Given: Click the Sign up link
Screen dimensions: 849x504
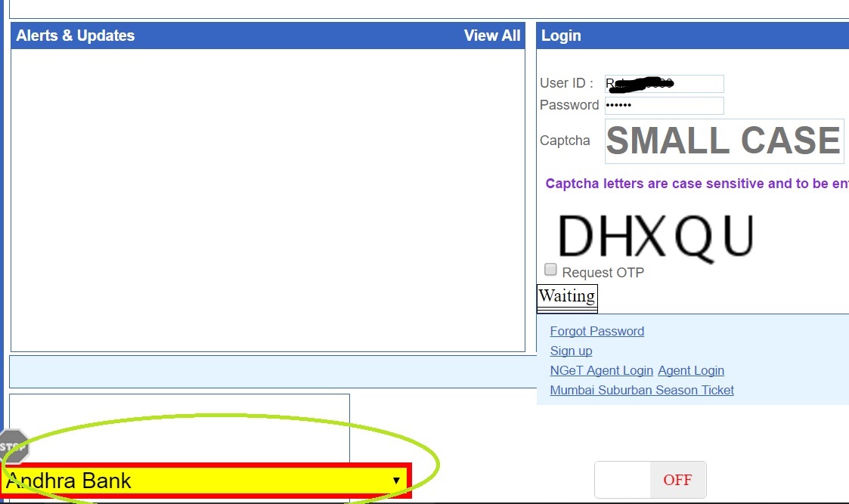Looking at the screenshot, I should click(571, 351).
